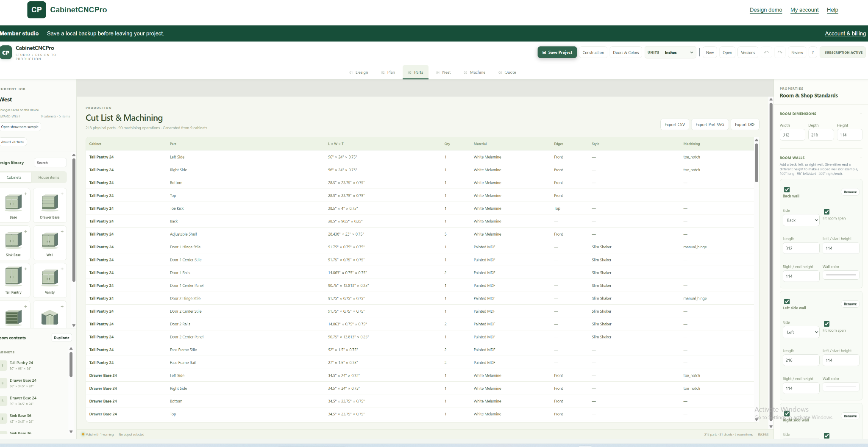This screenshot has width=868, height=447.
Task: Select the corner cabinet thumbnail in library
Action: tap(50, 317)
